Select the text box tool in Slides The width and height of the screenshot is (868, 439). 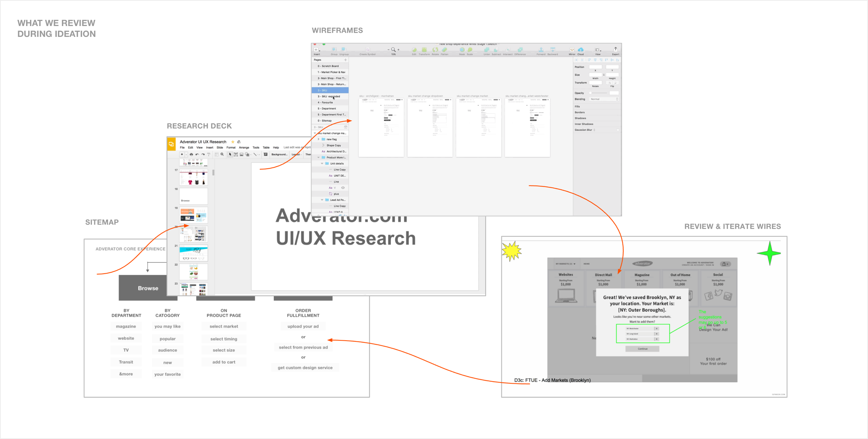click(x=236, y=154)
